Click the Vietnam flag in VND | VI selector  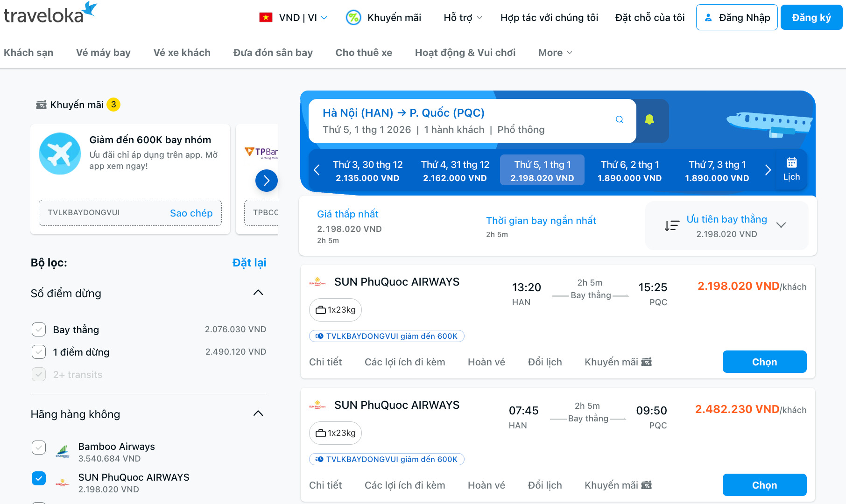point(265,17)
